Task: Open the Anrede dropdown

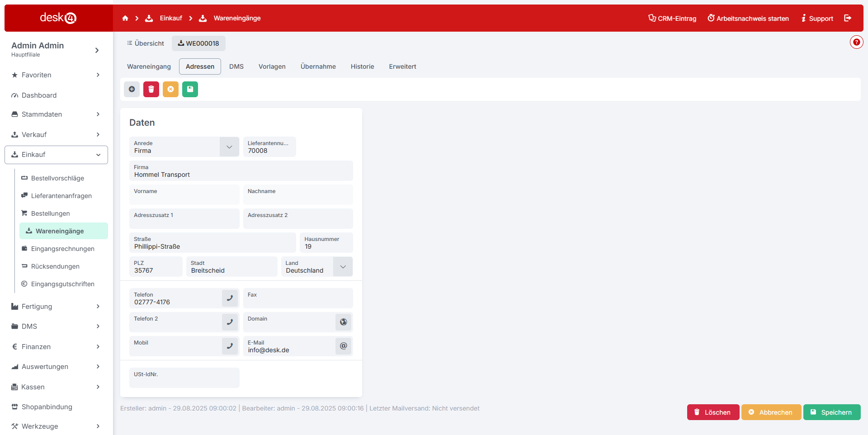Action: tap(229, 147)
